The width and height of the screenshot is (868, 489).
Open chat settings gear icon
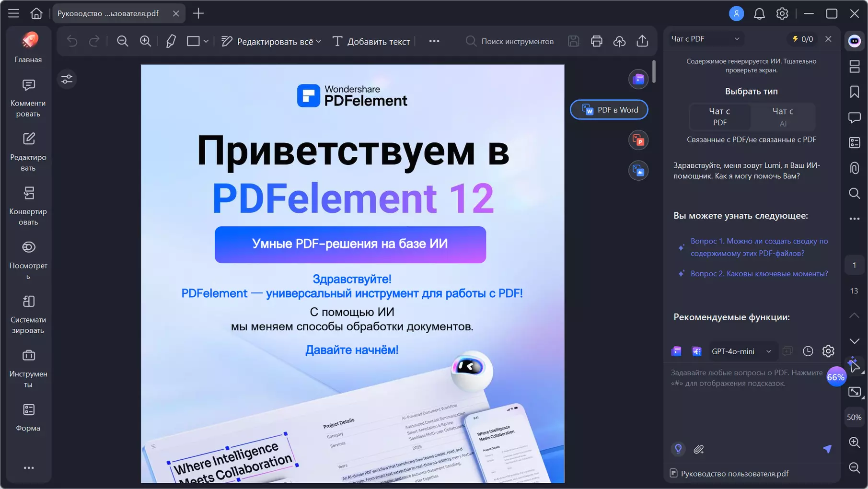point(828,351)
